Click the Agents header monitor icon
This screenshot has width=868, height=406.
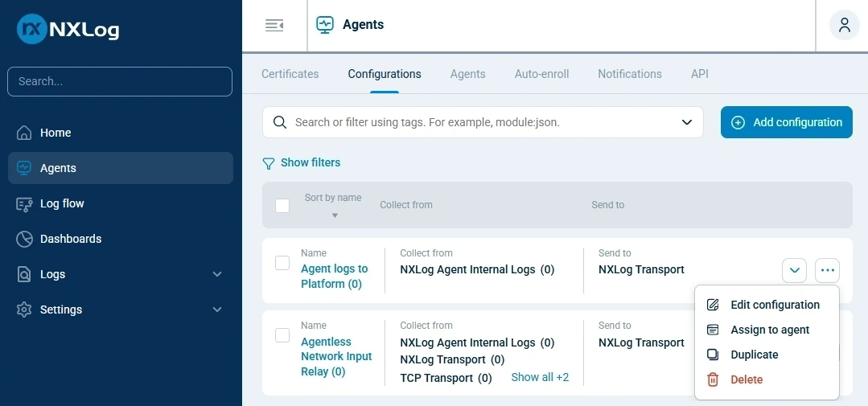pos(325,25)
